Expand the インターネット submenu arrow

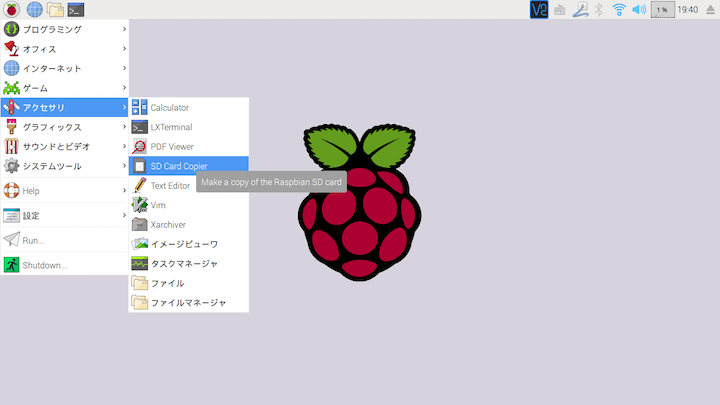pos(124,68)
